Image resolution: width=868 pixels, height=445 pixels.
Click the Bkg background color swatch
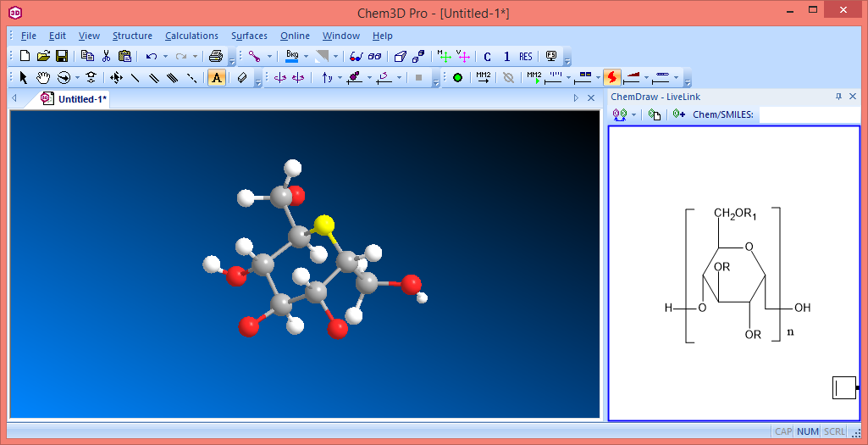click(x=292, y=56)
